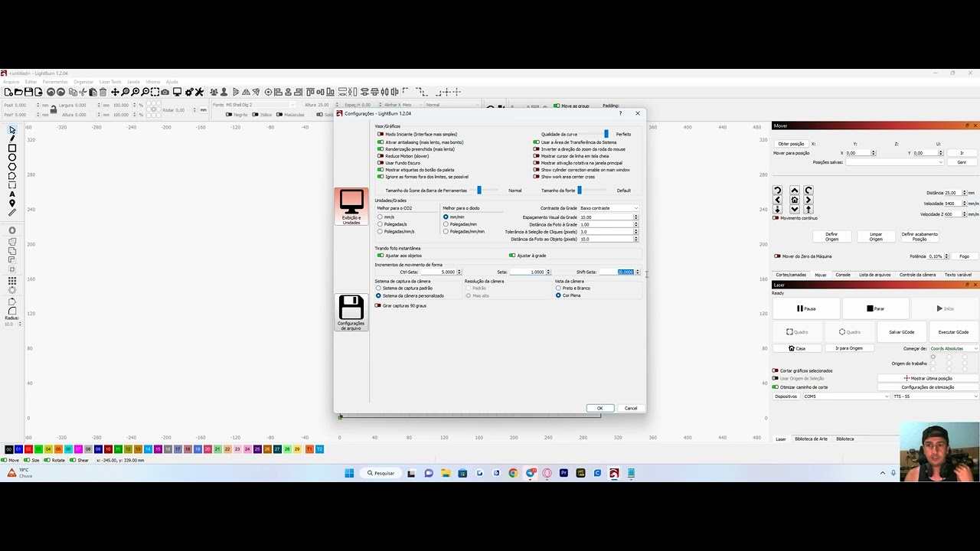980x551 pixels.
Task: Toggle Modo Iniciante switch
Action: (x=381, y=134)
